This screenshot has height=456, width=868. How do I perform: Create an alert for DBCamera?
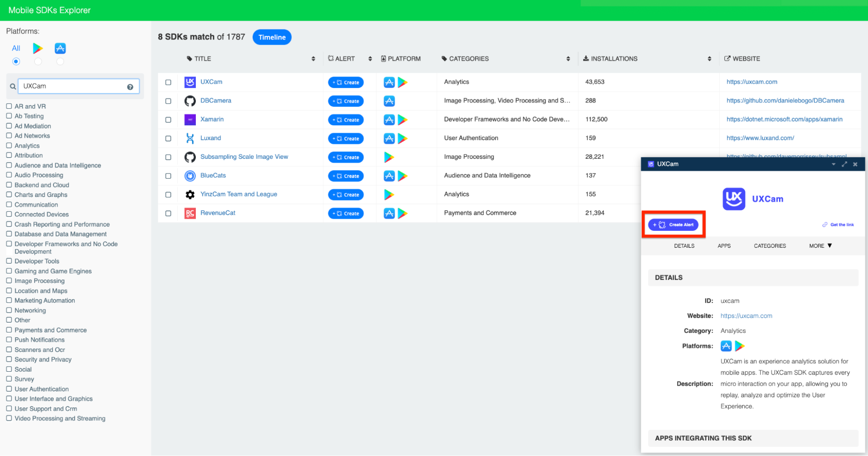(346, 101)
